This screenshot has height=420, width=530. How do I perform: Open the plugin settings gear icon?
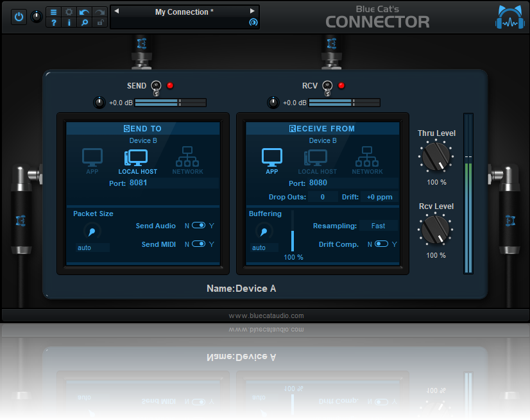[69, 12]
